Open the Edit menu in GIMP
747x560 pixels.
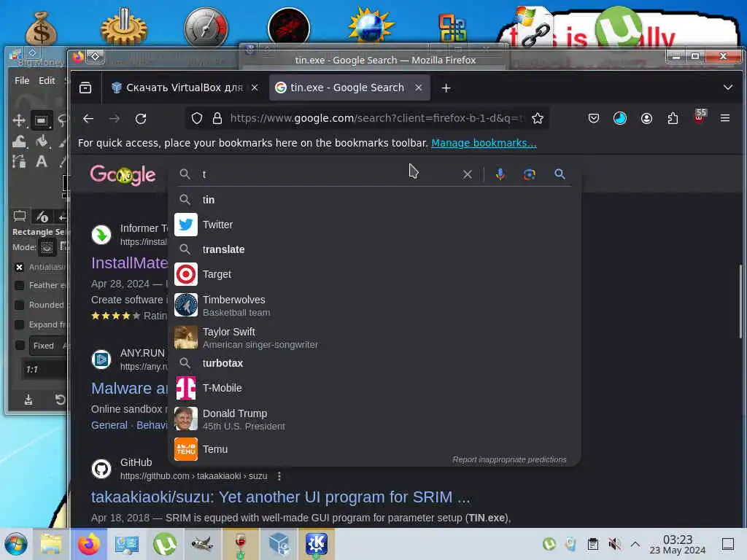47,80
